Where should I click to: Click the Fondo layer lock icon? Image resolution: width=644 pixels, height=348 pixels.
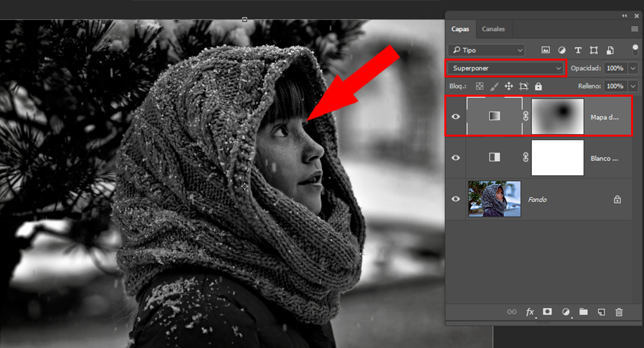(618, 199)
